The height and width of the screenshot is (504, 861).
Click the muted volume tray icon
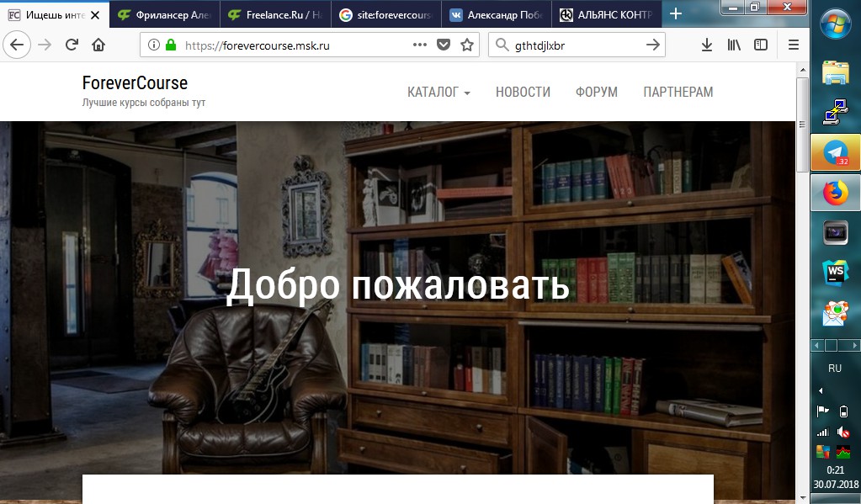843,432
